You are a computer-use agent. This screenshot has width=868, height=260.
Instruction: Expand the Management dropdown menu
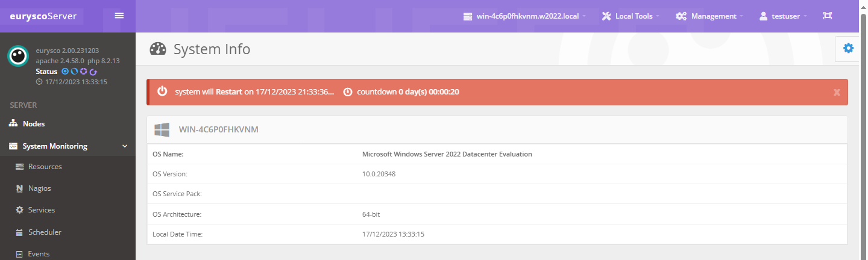point(709,16)
